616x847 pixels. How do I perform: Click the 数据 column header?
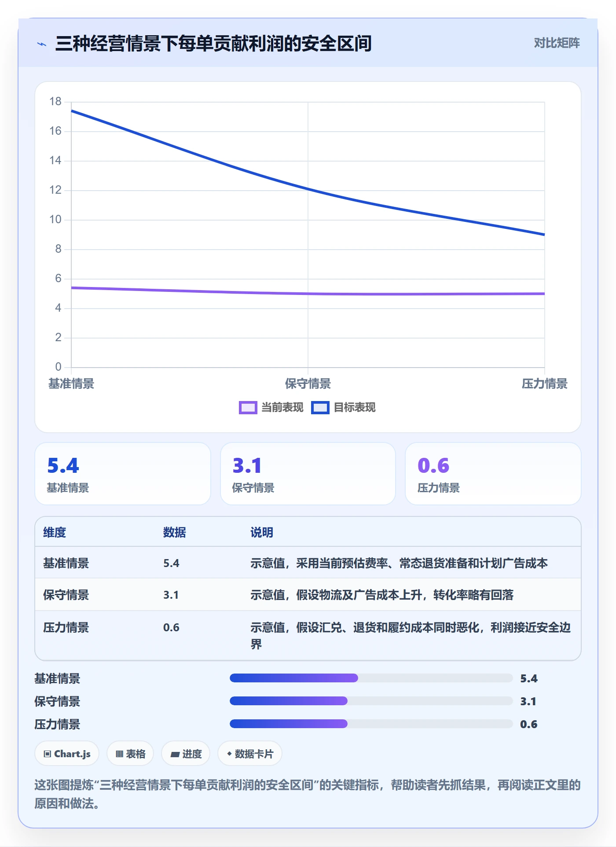coord(175,532)
